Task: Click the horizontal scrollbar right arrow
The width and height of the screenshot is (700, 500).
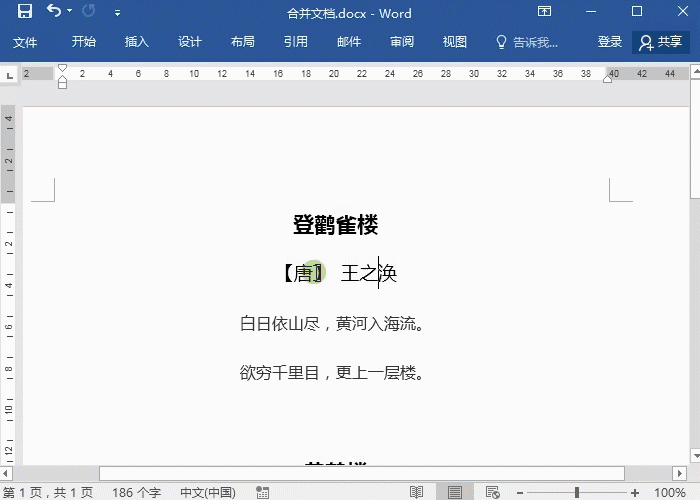Action: [x=679, y=473]
